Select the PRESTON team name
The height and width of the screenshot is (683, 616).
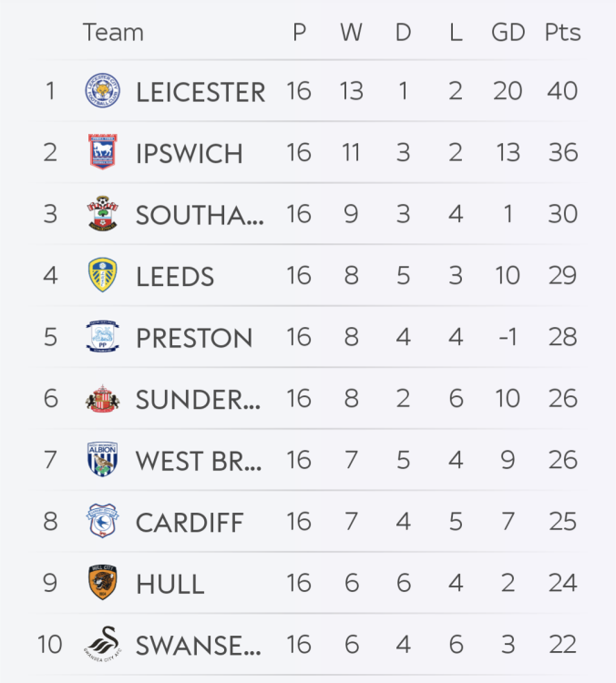tap(194, 338)
